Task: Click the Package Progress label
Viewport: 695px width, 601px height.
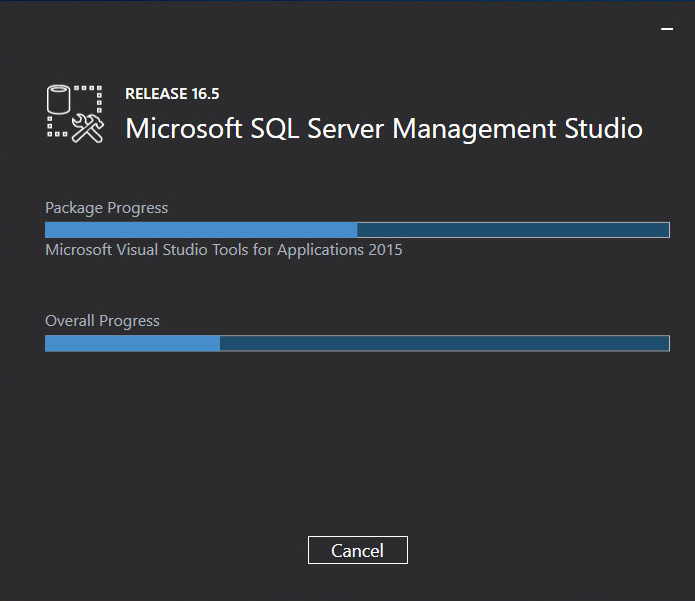Action: pos(106,208)
